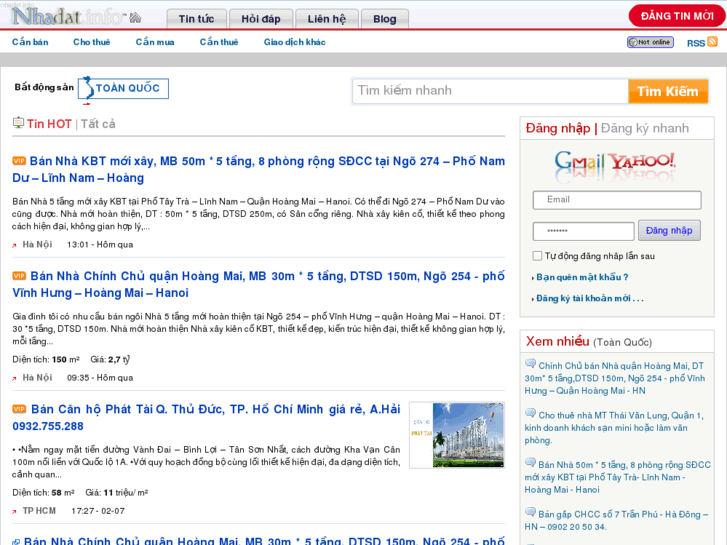Click the chat bubble icon beside Bán gấp CHCC
Viewport: 727px width, 545px height.
pos(530,513)
